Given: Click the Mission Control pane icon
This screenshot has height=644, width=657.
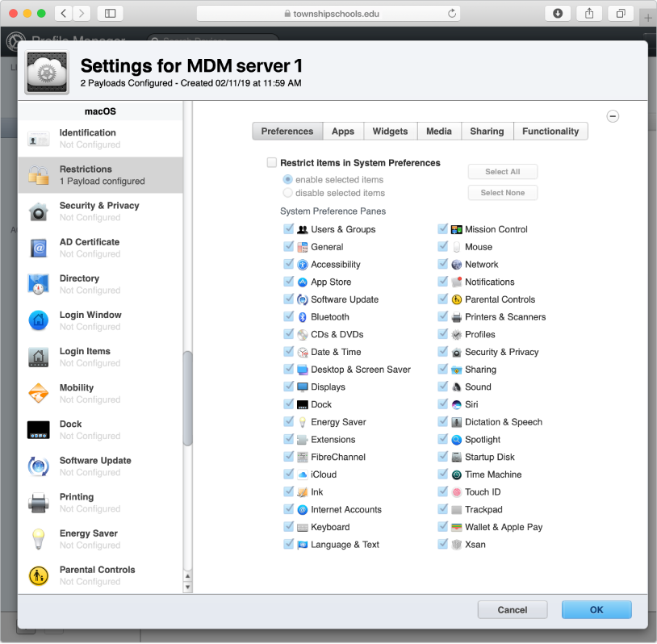Looking at the screenshot, I should 456,230.
